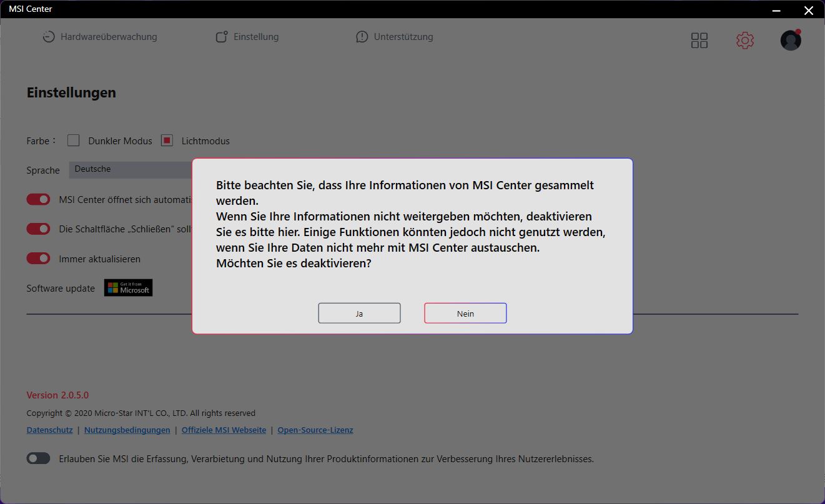Open the Sprache dropdown showing Deutsche
Image resolution: width=825 pixels, height=504 pixels.
(131, 170)
